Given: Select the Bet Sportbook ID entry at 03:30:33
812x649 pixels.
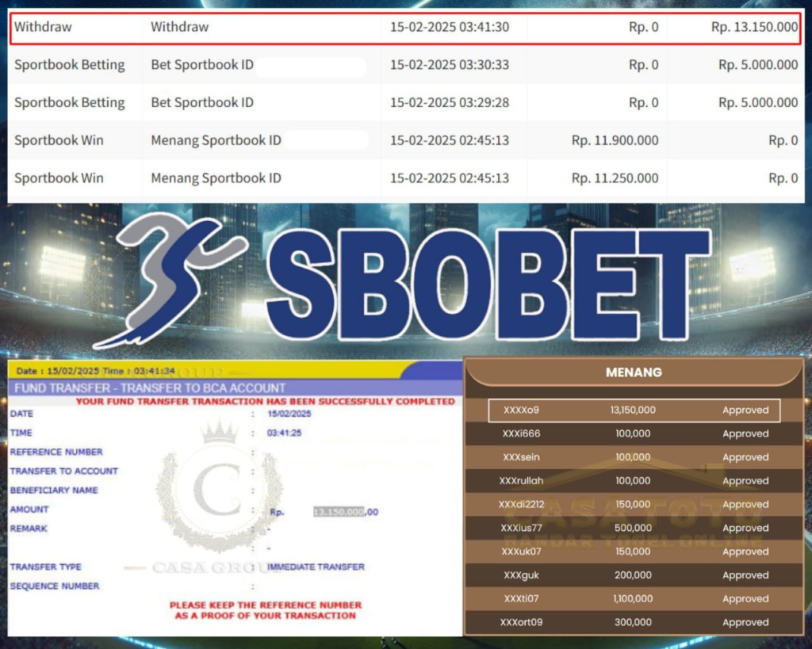Looking at the screenshot, I should [x=202, y=65].
